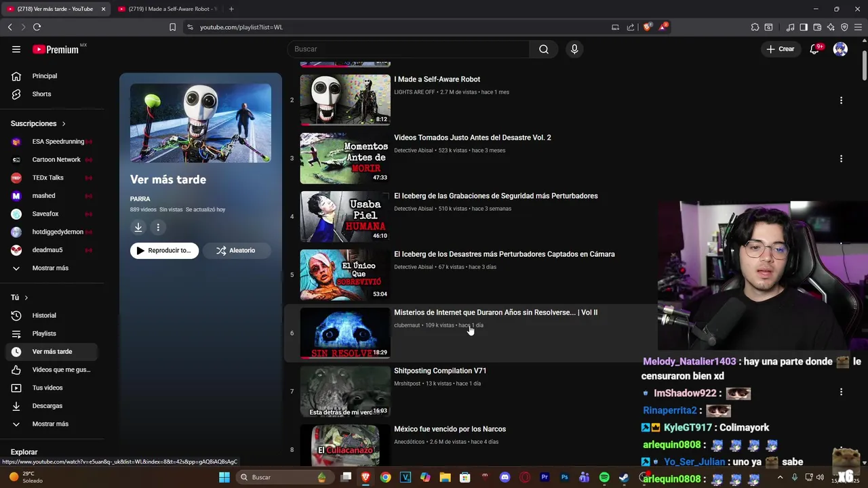The image size is (868, 488).
Task: Open Brave Rewards triangle icon
Action: click(x=663, y=27)
